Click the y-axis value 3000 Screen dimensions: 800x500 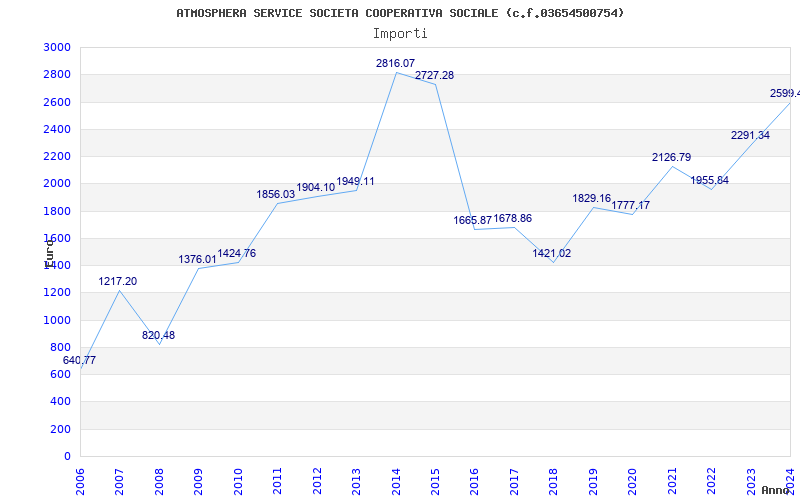point(58,48)
